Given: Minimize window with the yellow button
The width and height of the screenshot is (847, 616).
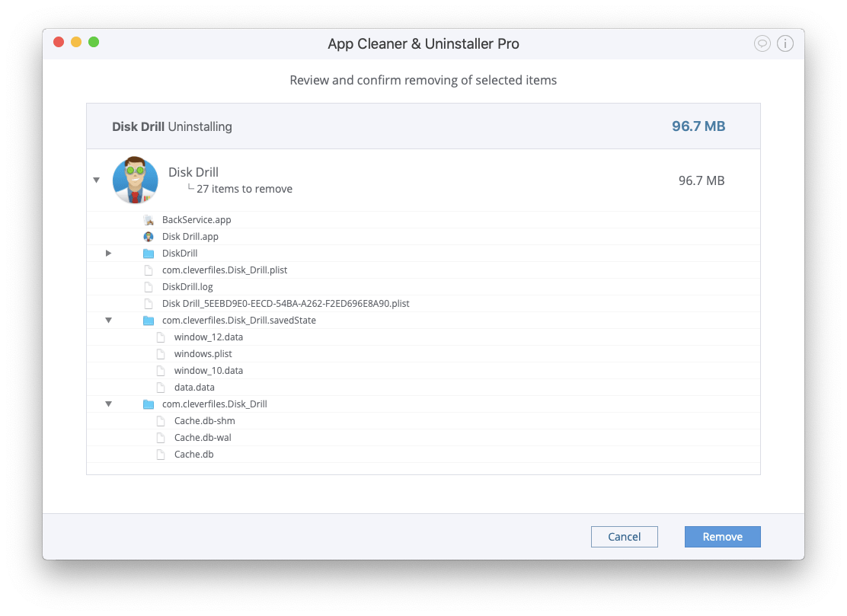Looking at the screenshot, I should pyautogui.click(x=76, y=42).
